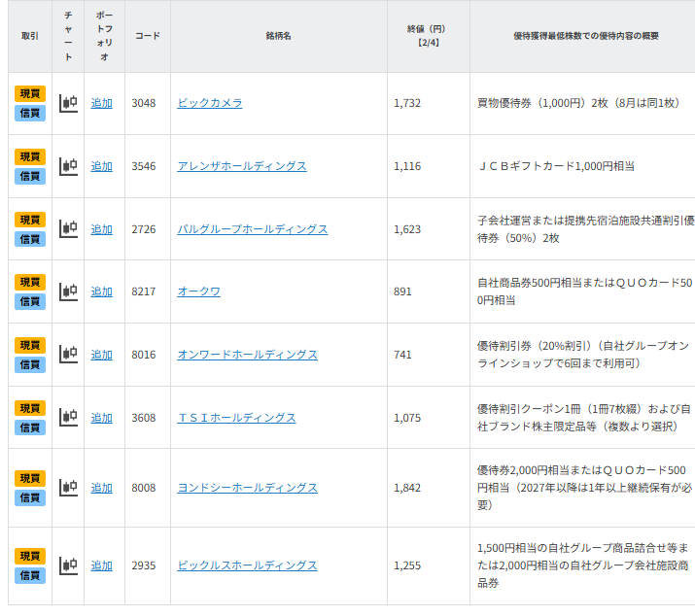Click 現買 button for ＴＳＩホールディングス

coord(30,408)
